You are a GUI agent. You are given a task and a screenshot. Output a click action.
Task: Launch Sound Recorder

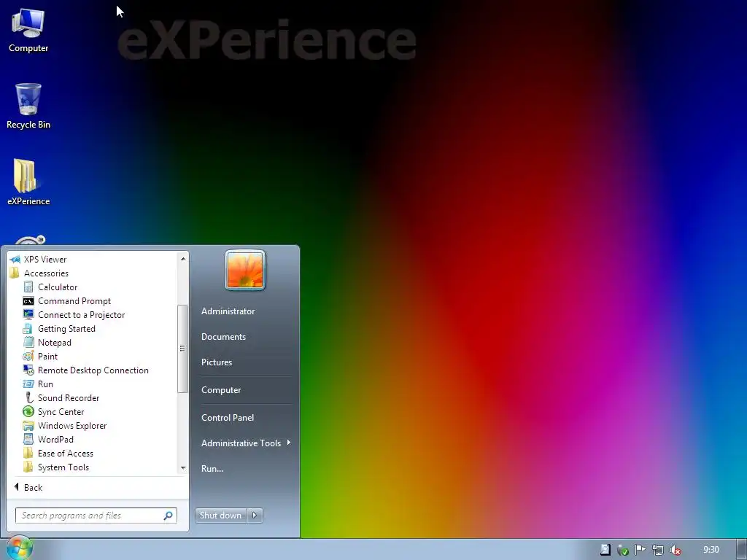pos(68,397)
